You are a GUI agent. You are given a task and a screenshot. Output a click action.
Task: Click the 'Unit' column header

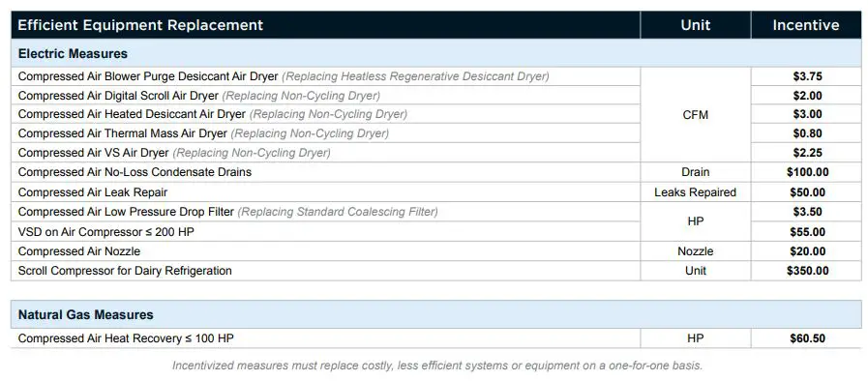[696, 25]
